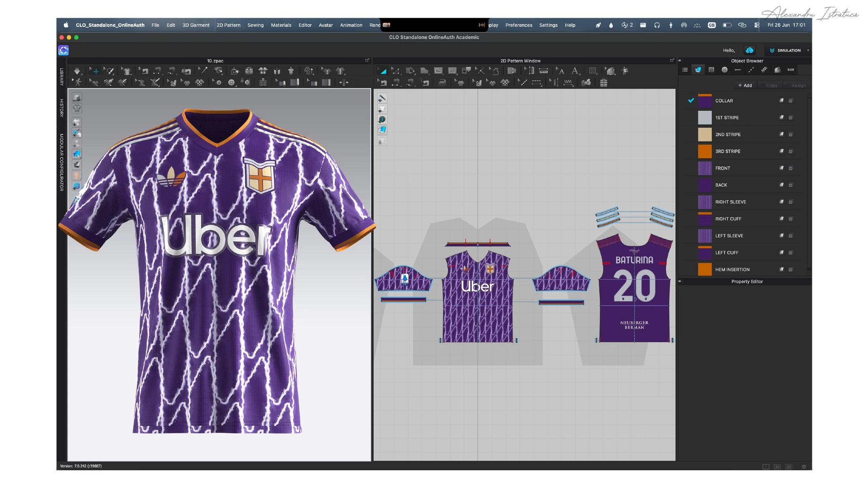Open the 3D Garment menu
Viewport: 868px width, 488px height.
pos(196,25)
